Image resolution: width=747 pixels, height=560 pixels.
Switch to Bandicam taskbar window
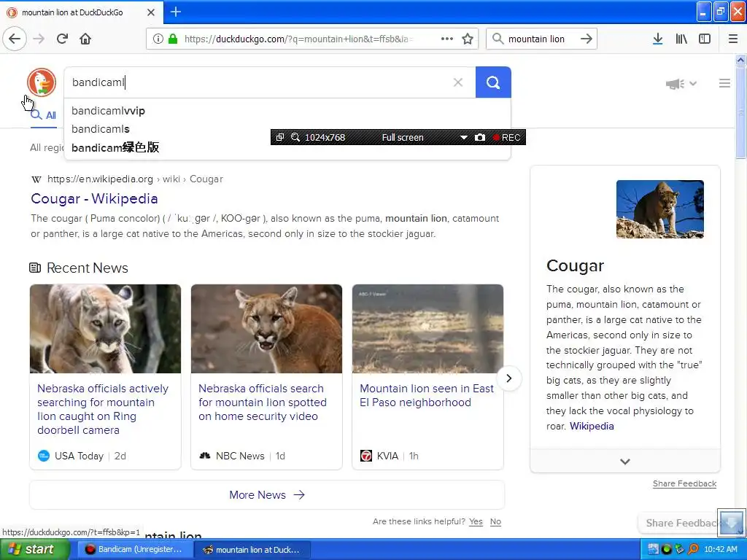click(135, 550)
